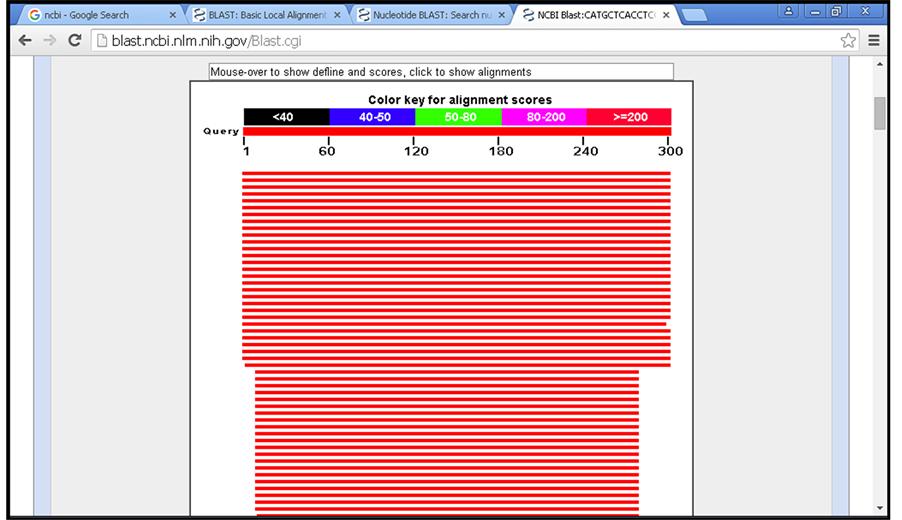Click the black "<40" color key swatch
The image size is (902, 520).
[x=286, y=117]
